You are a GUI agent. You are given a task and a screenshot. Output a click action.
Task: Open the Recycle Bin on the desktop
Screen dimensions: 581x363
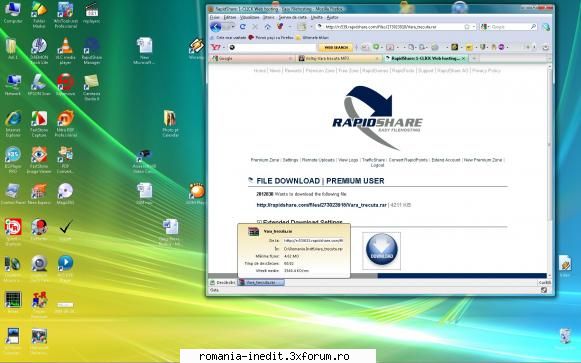(565, 337)
